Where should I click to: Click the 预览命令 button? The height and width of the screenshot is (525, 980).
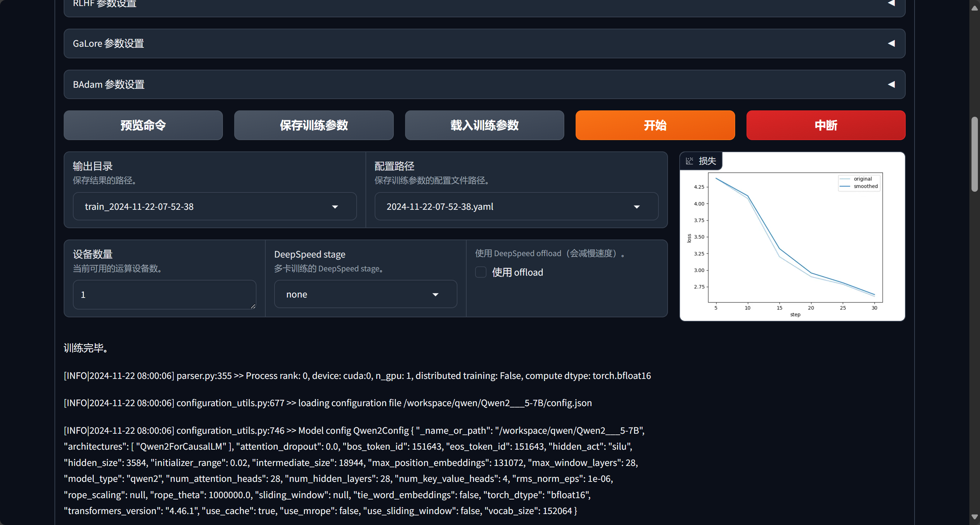pyautogui.click(x=143, y=125)
